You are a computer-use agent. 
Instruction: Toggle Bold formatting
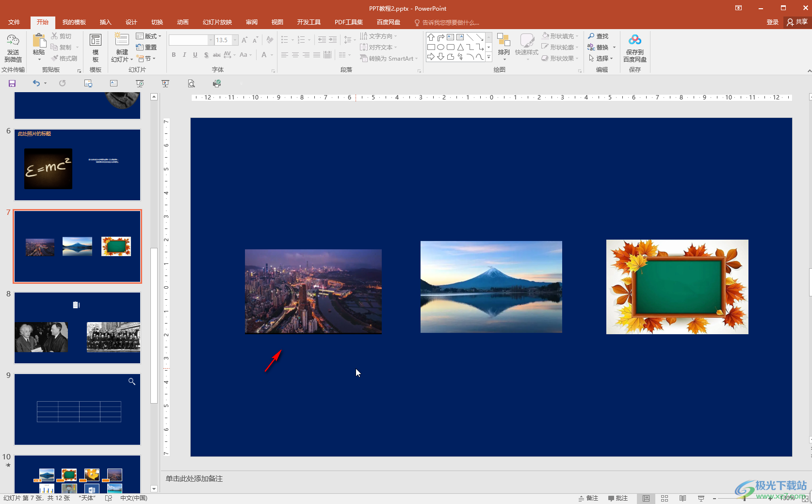pyautogui.click(x=174, y=55)
